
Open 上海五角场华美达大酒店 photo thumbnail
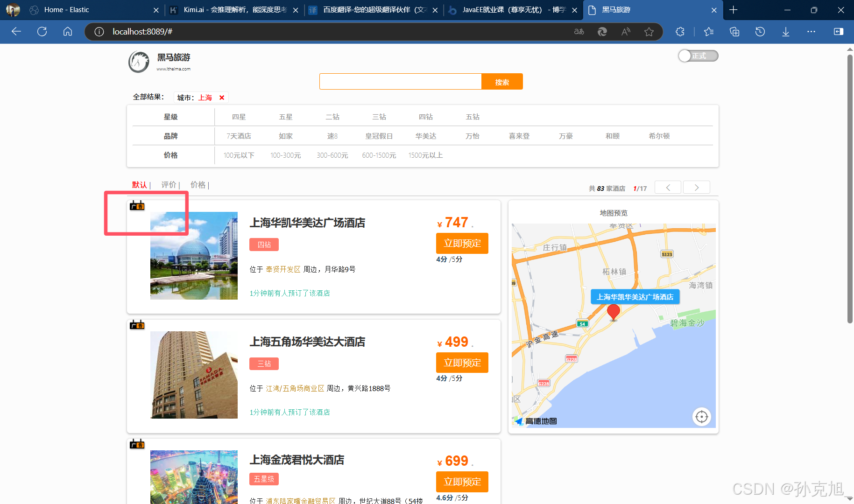pyautogui.click(x=194, y=375)
